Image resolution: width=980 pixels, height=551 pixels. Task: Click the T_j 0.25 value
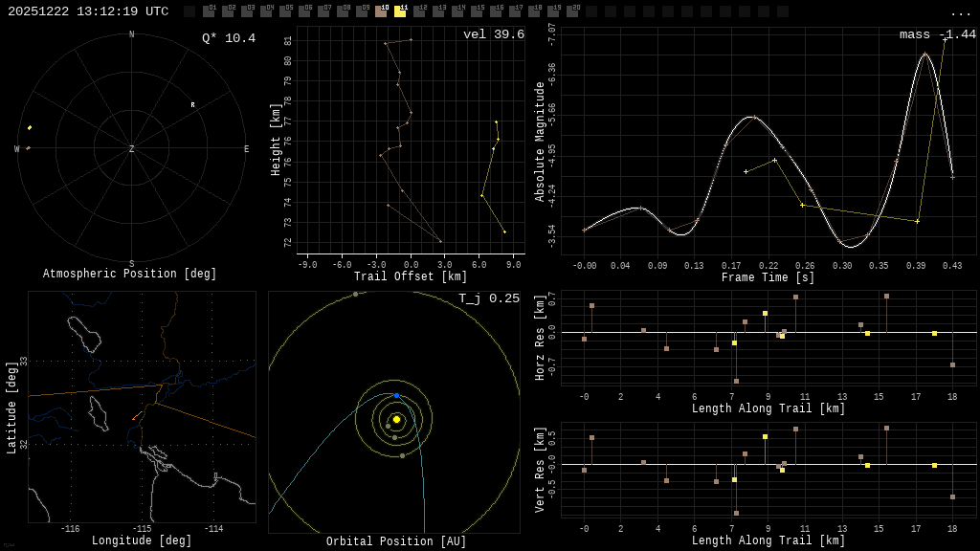coord(489,298)
